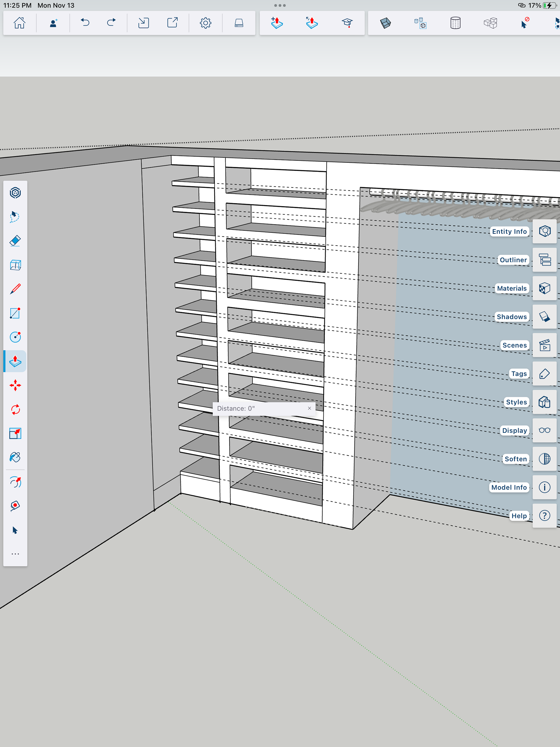
Task: Open the Display glasses panel
Action: tap(544, 431)
